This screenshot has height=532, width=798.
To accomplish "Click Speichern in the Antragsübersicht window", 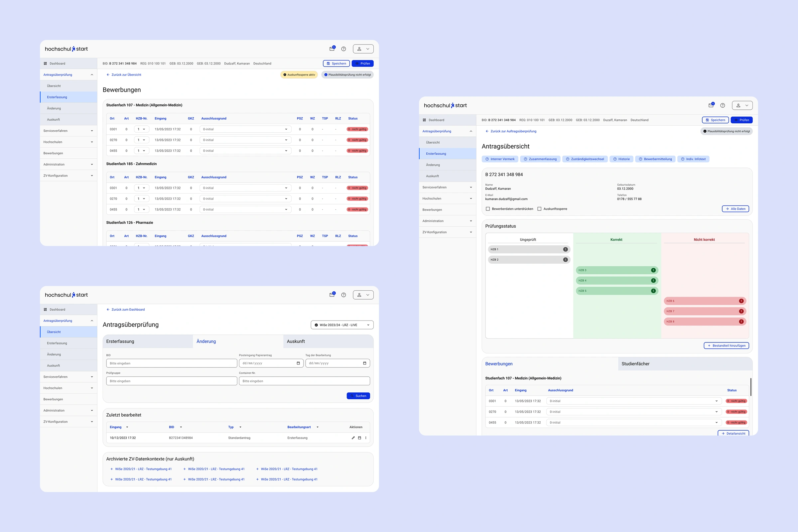I will [715, 120].
